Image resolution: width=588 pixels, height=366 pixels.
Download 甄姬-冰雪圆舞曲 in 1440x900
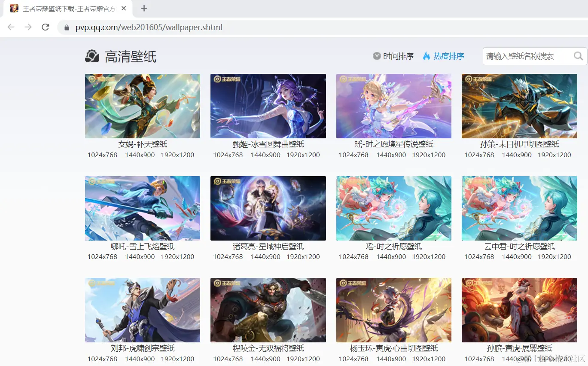pyautogui.click(x=265, y=155)
